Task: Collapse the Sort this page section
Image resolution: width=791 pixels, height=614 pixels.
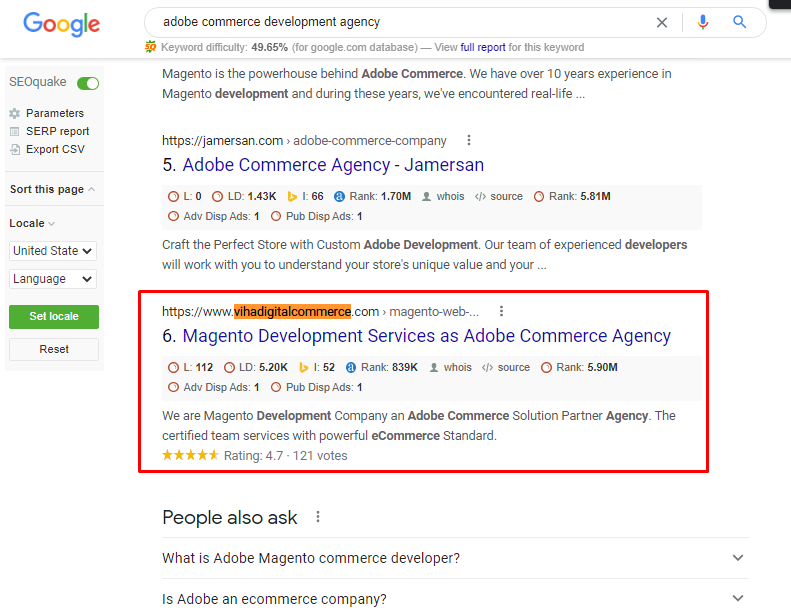Action: click(52, 189)
